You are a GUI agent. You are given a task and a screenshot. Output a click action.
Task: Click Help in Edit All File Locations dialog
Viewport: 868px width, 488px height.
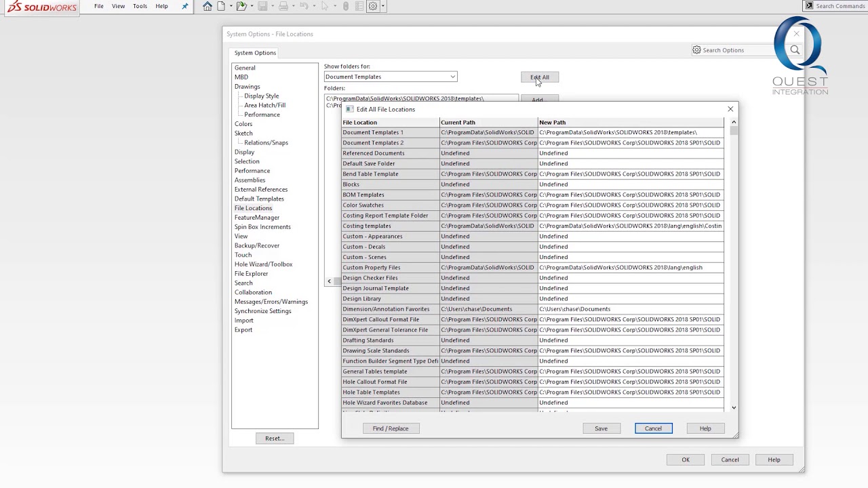pos(705,428)
